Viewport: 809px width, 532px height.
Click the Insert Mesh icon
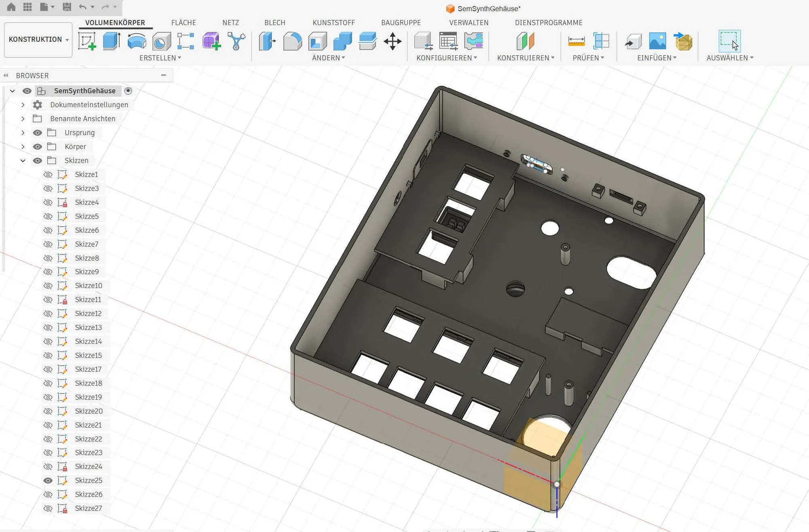tap(683, 41)
